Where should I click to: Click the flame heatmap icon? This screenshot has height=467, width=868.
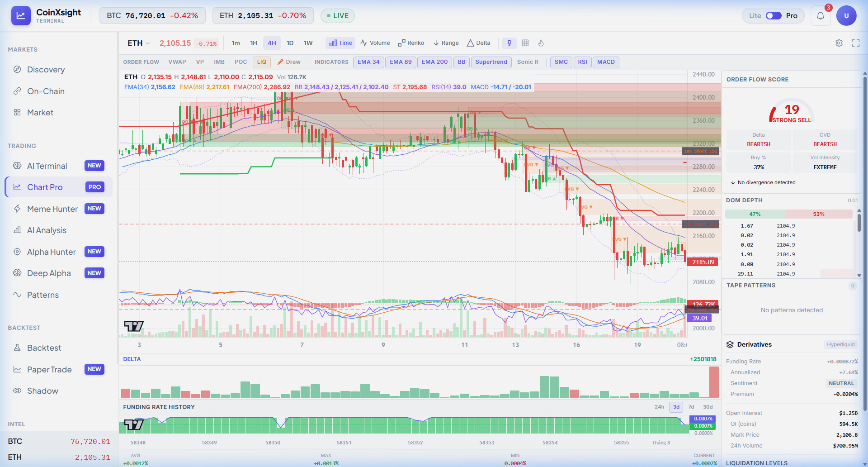pyautogui.click(x=541, y=43)
